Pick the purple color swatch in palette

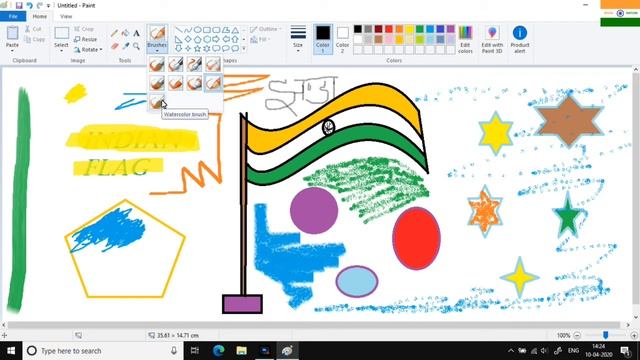coord(450,29)
